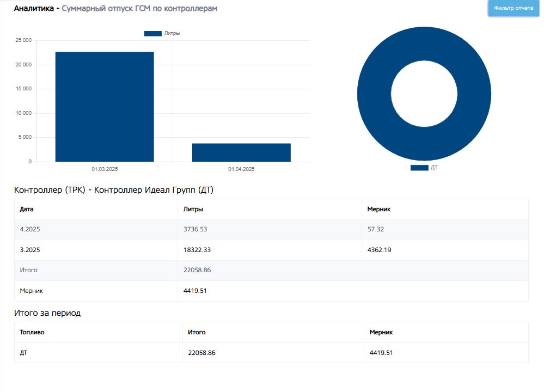The height and width of the screenshot is (392, 544).
Task: Click the Дата column header
Action: click(27, 209)
